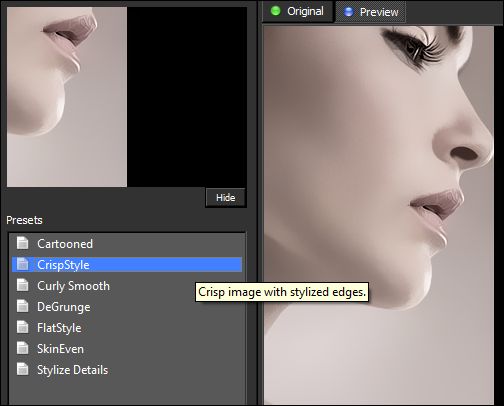504x406 pixels.
Task: Click the Stylize Details preset file icon
Action: [x=23, y=369]
